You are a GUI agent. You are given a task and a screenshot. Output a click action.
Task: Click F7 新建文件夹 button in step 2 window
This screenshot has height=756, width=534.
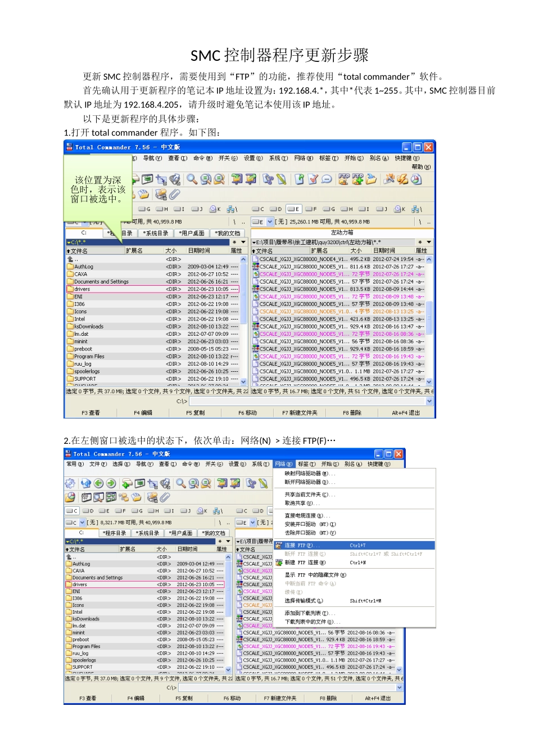(x=280, y=698)
